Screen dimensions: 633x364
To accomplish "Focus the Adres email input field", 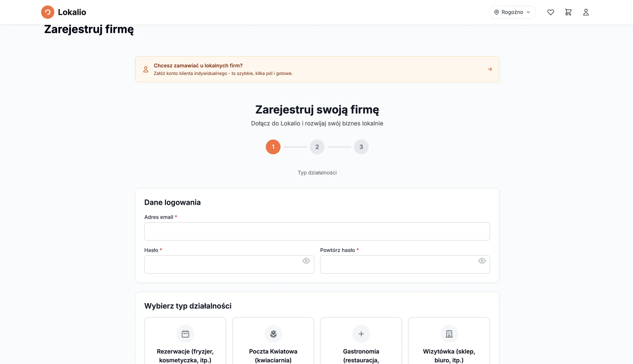I will pos(317,231).
